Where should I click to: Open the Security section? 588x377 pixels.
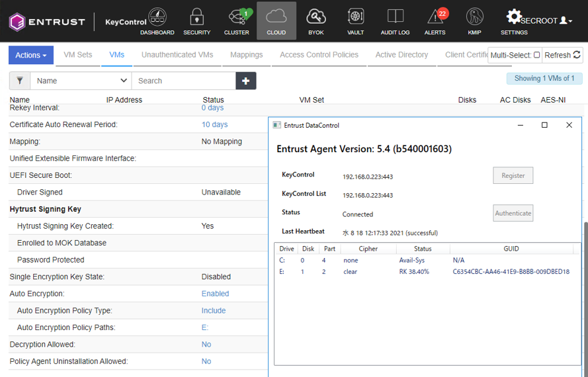click(197, 21)
